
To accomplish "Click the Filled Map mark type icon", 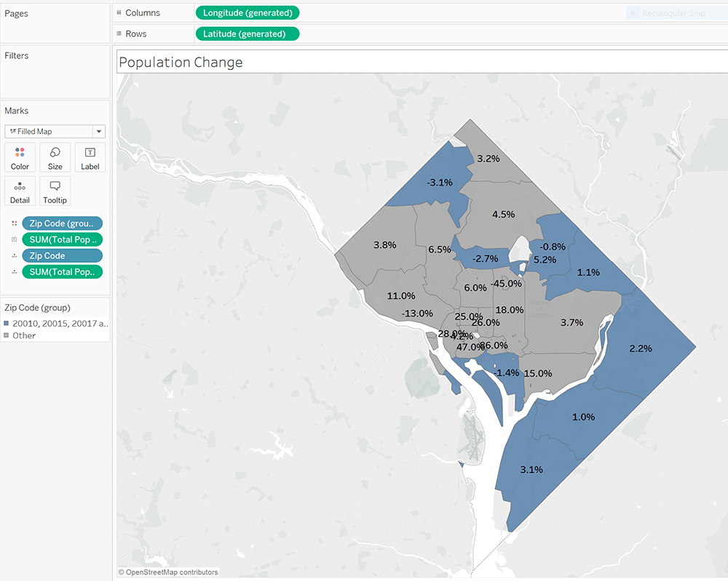I will [15, 131].
